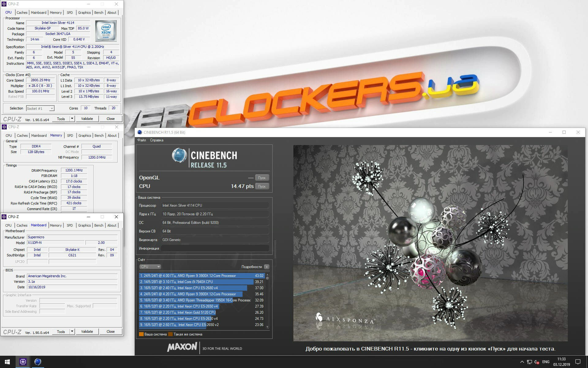The image size is (588, 368).
Task: Open About tab in the Memory CPU-Z window
Action: pyautogui.click(x=112, y=136)
